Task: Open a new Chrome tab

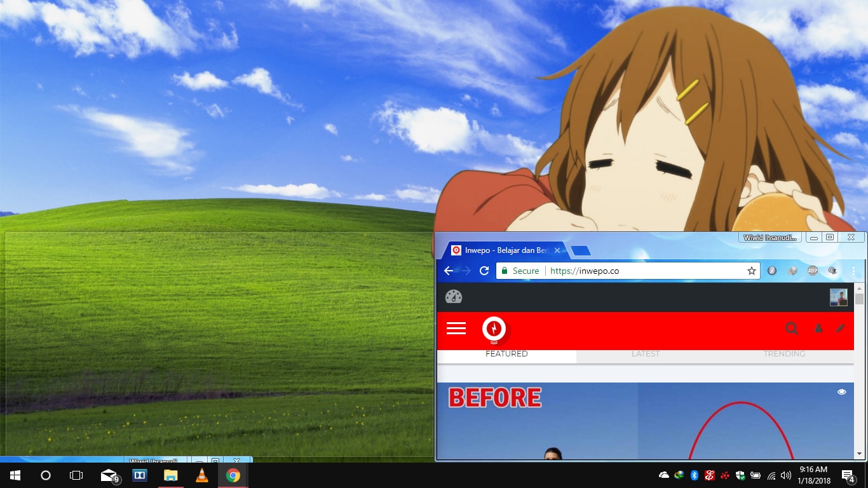Action: 581,251
